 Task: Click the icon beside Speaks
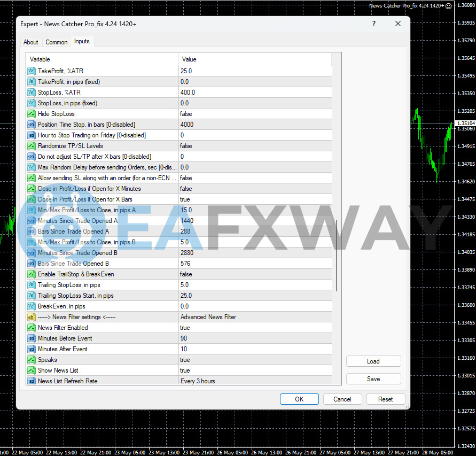pos(32,360)
